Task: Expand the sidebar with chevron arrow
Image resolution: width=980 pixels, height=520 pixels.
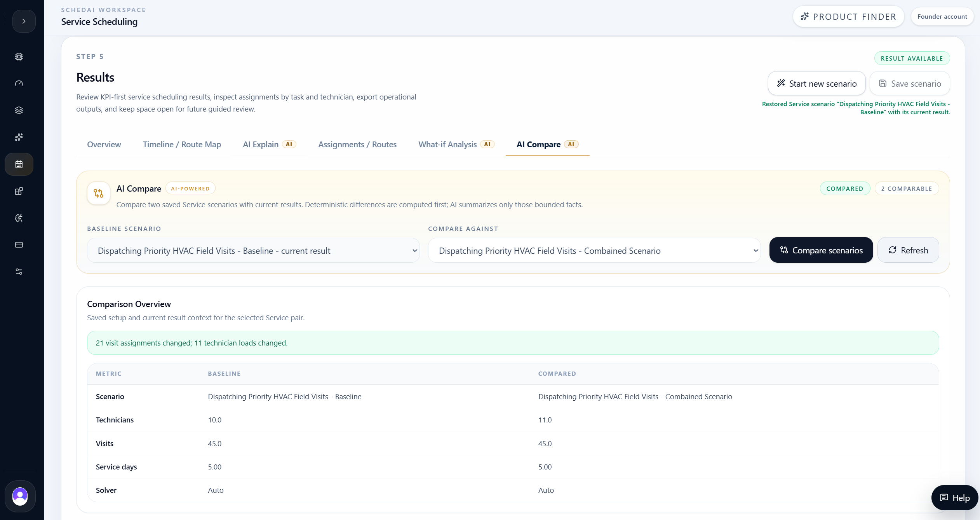Action: point(24,21)
